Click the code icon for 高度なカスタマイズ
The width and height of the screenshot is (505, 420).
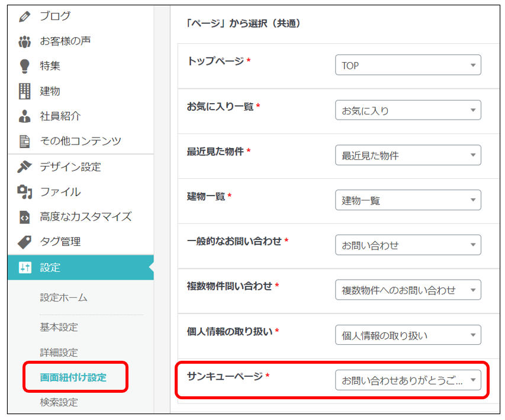[x=24, y=217]
